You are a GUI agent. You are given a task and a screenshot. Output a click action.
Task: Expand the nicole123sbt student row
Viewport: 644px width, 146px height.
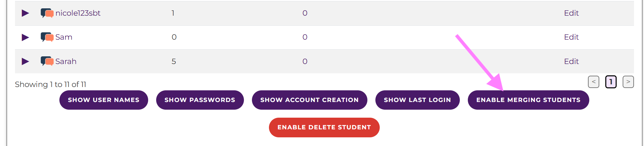click(x=25, y=13)
